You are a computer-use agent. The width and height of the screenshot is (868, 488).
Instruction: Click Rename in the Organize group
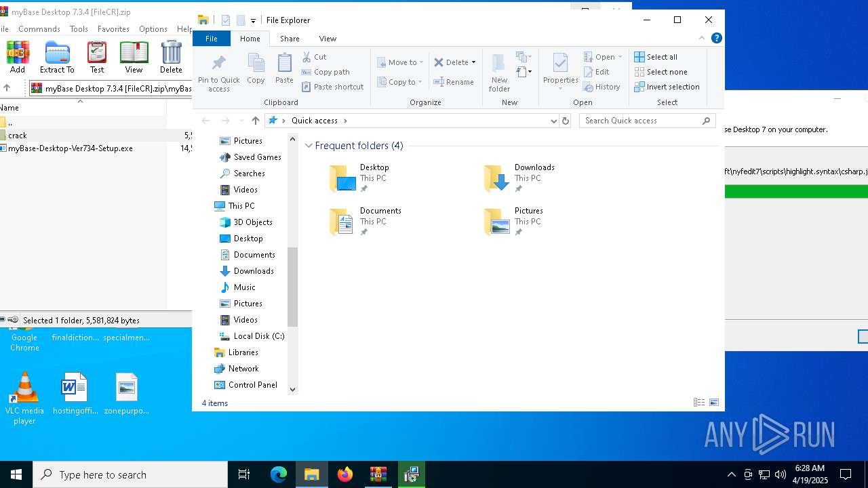coord(454,82)
